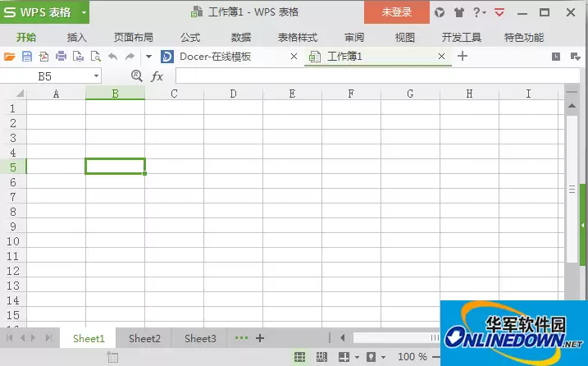
Task: Toggle reading layout icon in status bar
Action: point(344,357)
